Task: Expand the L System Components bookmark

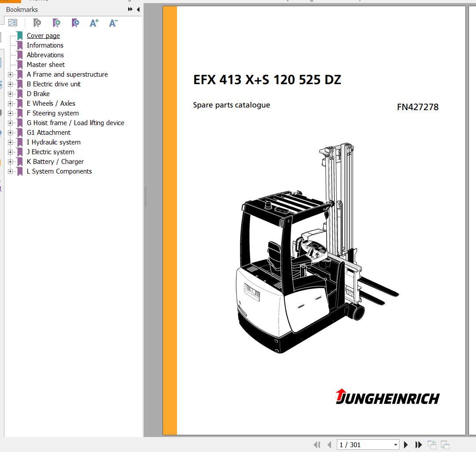Action: pos(10,171)
